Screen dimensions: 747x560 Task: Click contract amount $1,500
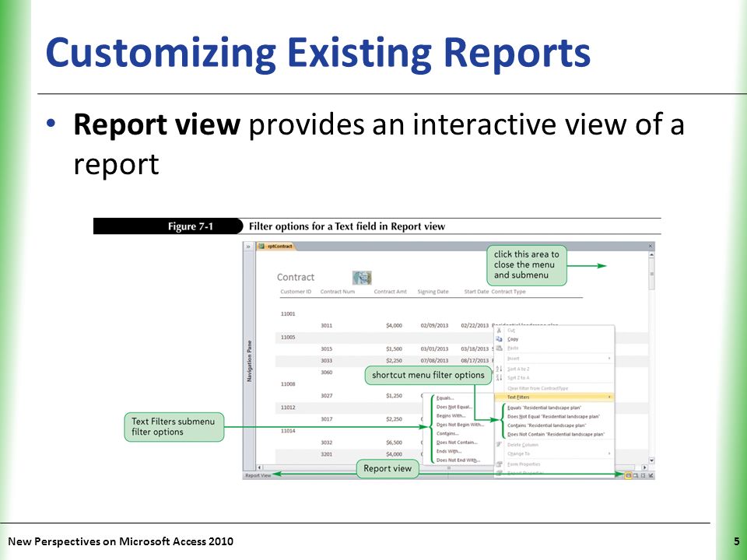[394, 349]
